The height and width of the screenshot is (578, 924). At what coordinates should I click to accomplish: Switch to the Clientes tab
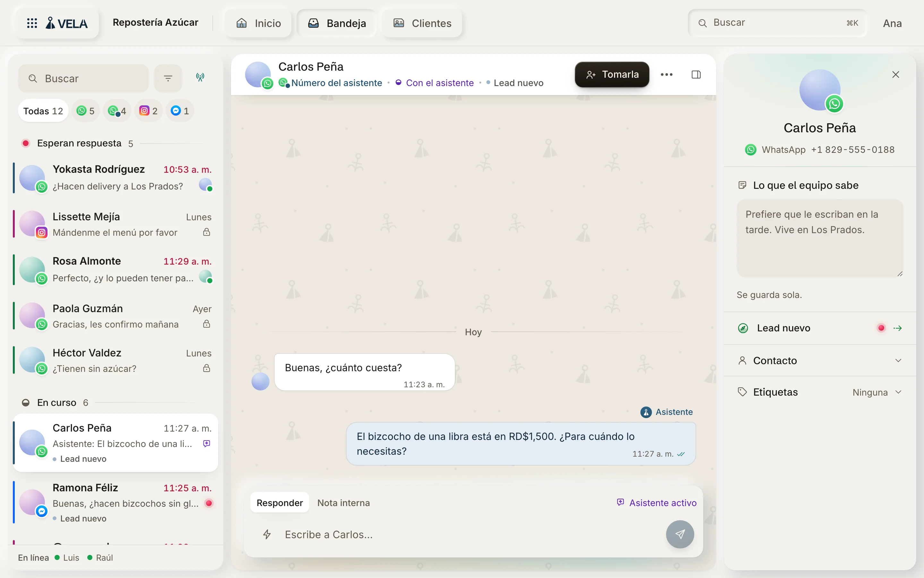(422, 23)
